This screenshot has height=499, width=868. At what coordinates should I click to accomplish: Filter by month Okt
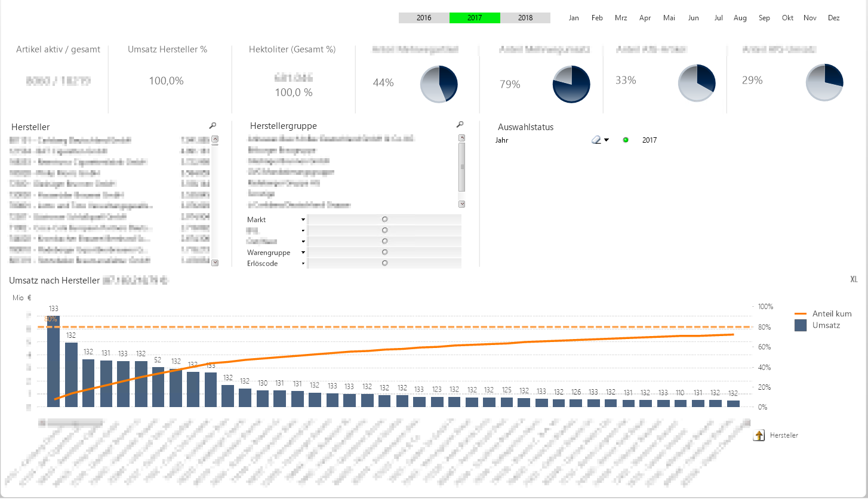point(787,18)
